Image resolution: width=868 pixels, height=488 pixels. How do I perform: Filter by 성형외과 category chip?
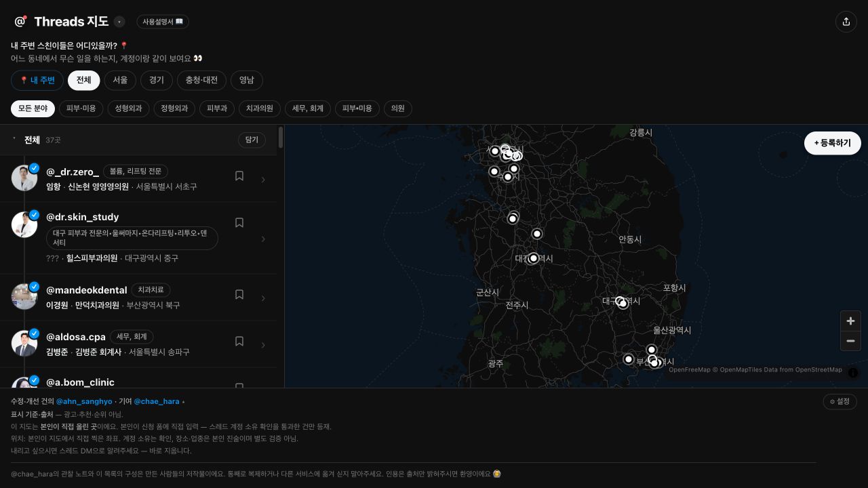pyautogui.click(x=128, y=108)
